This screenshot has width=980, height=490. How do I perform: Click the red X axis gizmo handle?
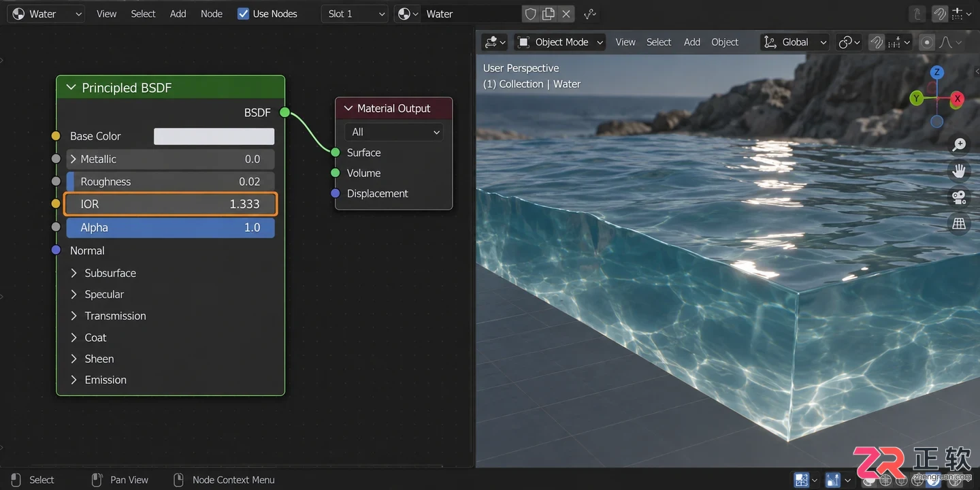[958, 99]
